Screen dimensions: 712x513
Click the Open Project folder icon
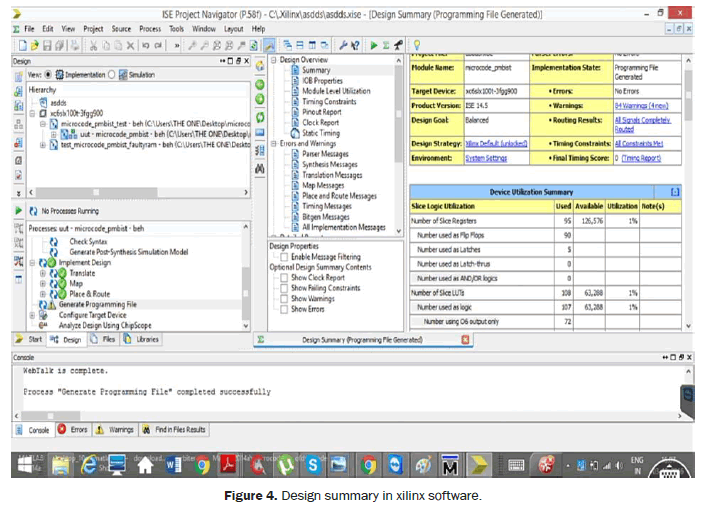coord(34,46)
